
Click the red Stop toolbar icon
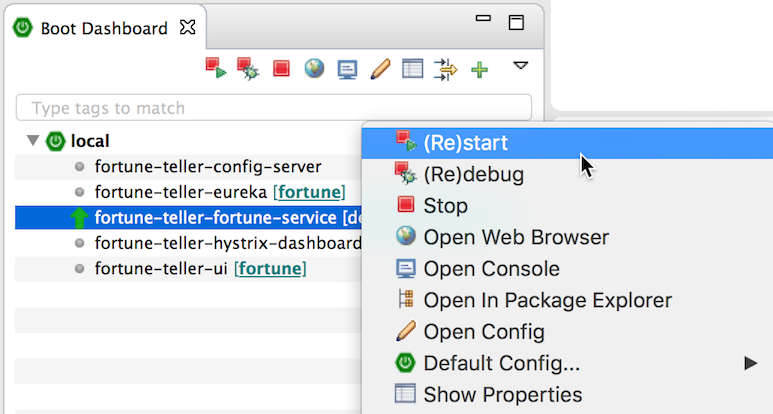coord(281,69)
